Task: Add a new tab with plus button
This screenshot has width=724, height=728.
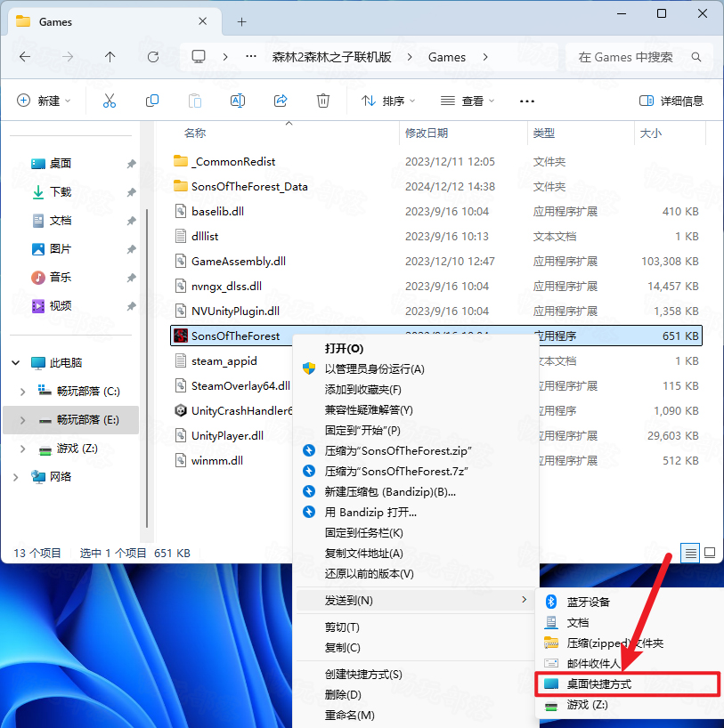Action: (x=241, y=22)
